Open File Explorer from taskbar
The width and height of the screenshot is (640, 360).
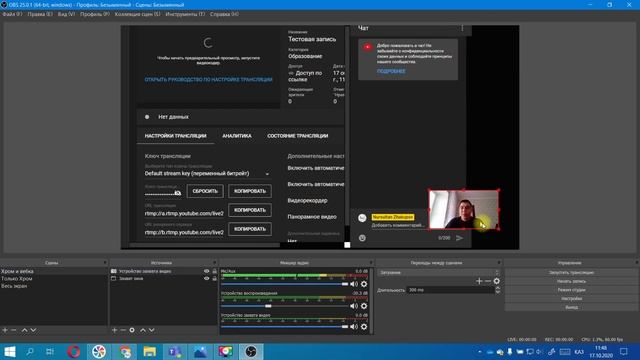tap(149, 351)
